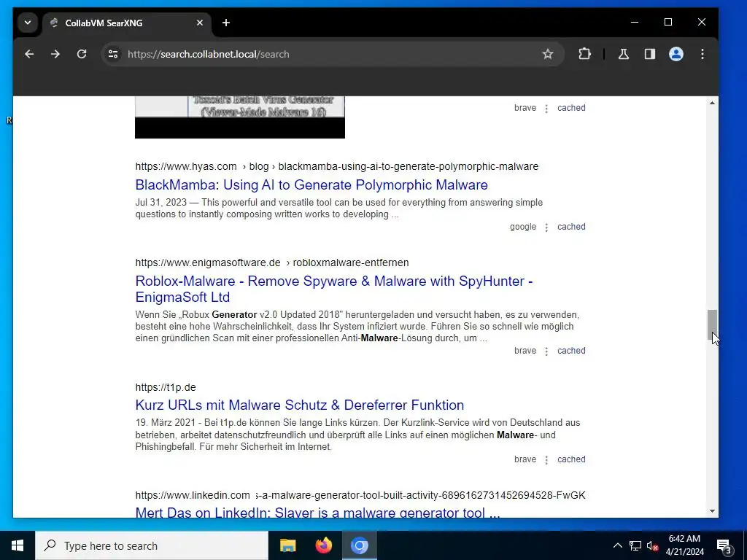This screenshot has height=560, width=747.
Task: Open the Extensions puzzle icon
Action: [584, 54]
